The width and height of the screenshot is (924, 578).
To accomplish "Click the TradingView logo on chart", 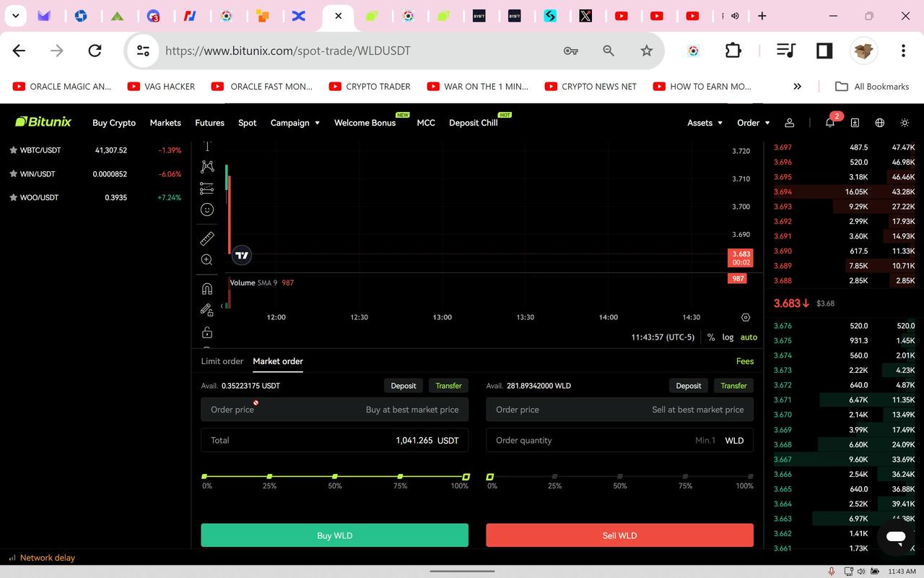I will pyautogui.click(x=242, y=254).
